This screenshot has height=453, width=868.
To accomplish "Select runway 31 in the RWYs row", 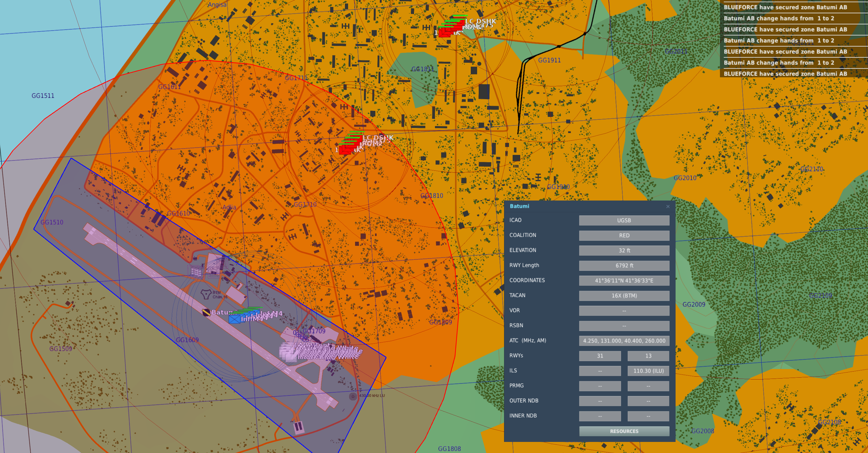I will pos(600,356).
